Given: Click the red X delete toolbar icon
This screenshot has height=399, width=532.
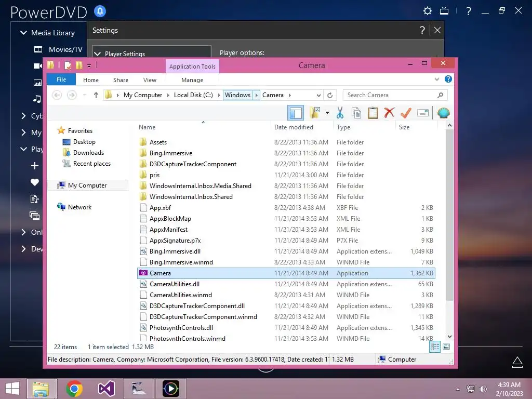Looking at the screenshot, I should point(389,113).
